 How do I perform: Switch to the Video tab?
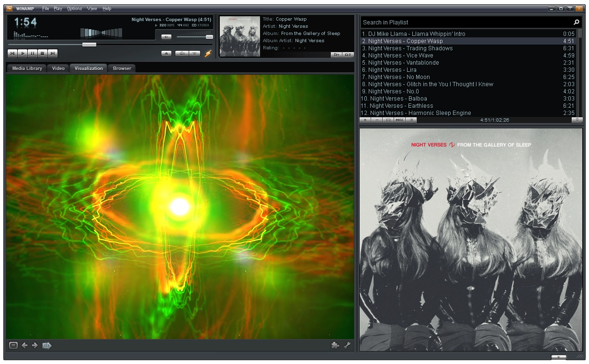tap(58, 68)
